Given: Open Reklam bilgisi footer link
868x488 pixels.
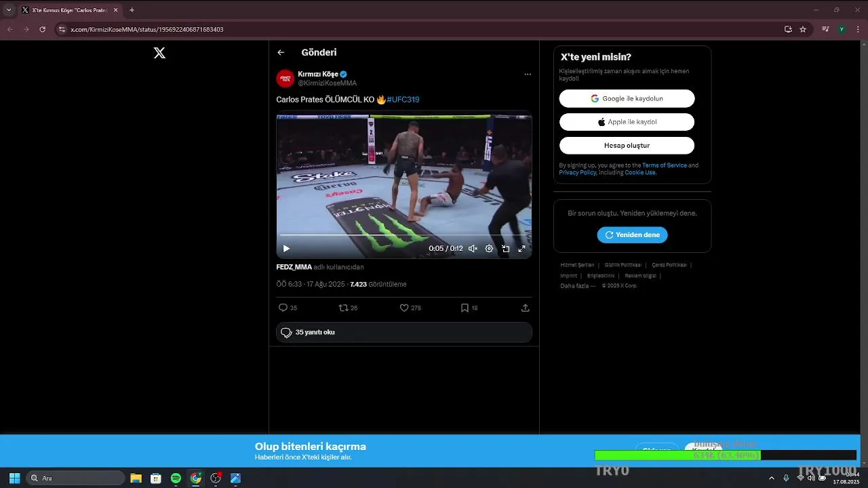Looking at the screenshot, I should [640, 276].
